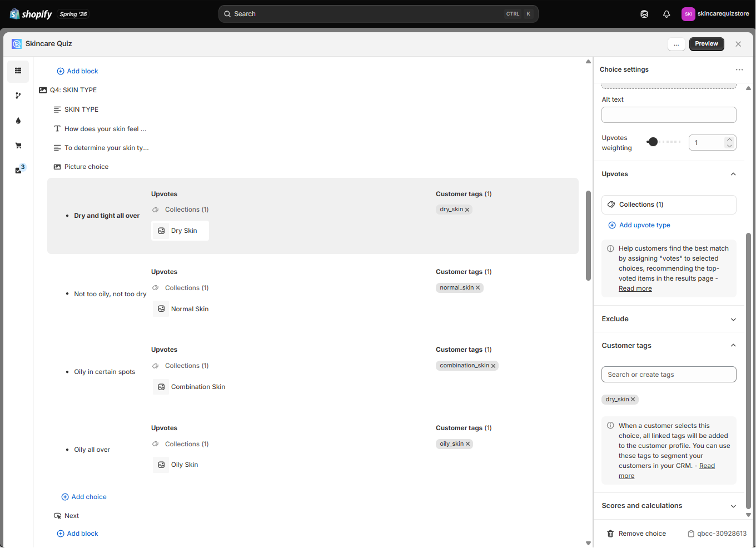Open the blocks list sidebar icon

(x=18, y=71)
